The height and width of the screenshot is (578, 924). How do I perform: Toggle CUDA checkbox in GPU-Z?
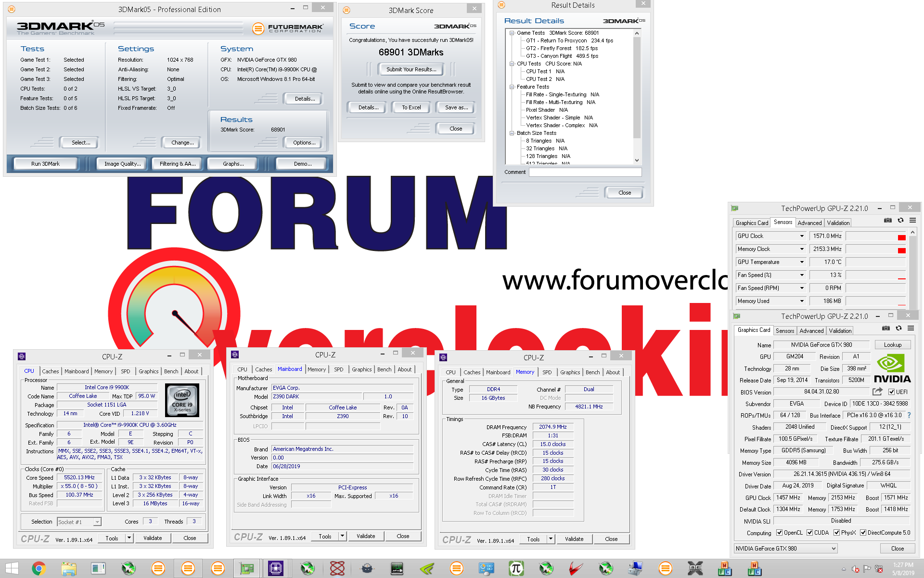point(810,533)
